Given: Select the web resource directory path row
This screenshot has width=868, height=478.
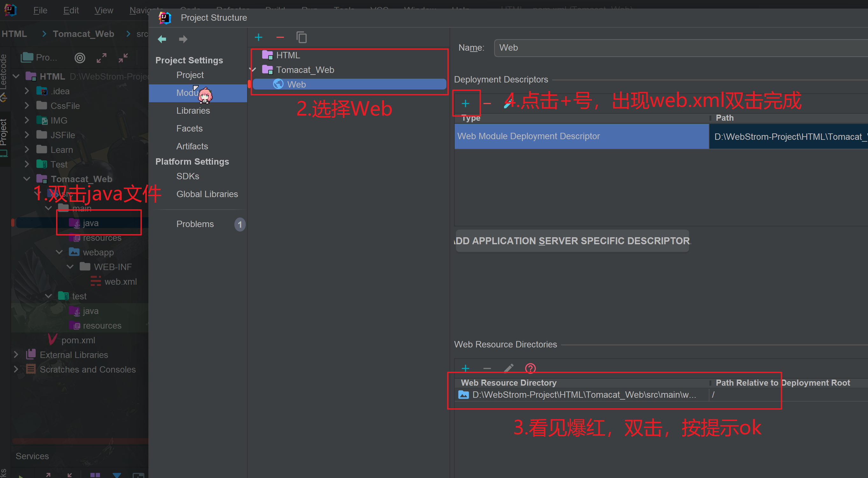Looking at the screenshot, I should (x=582, y=395).
